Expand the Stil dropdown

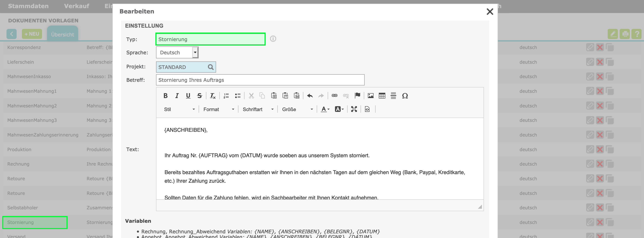click(x=179, y=109)
